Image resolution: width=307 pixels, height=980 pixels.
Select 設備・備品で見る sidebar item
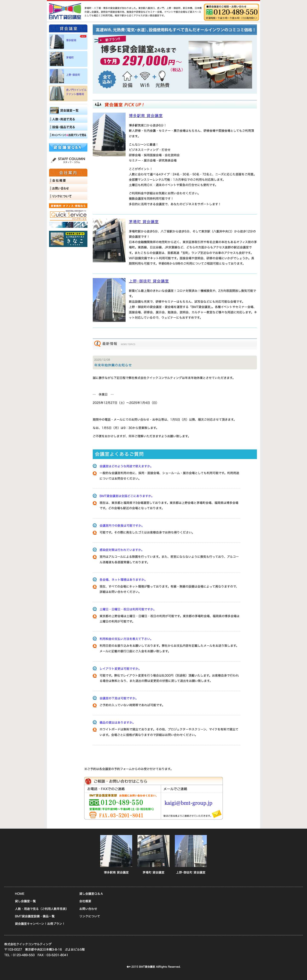pos(68,127)
